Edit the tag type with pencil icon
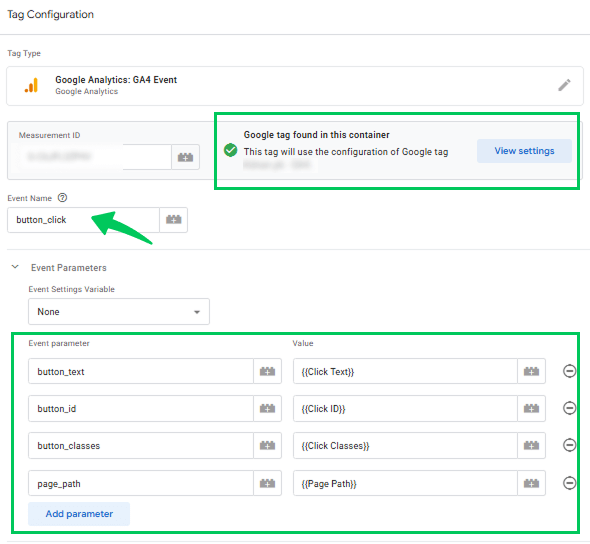Image resolution: width=590 pixels, height=544 pixels. [564, 85]
